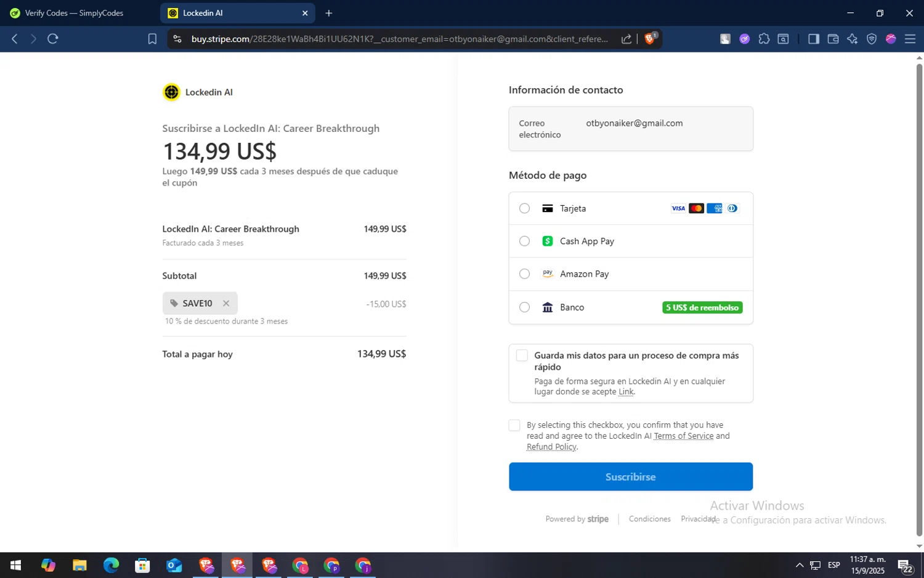The width and height of the screenshot is (924, 578).
Task: Click the '5 US$ de reembolso' badge
Action: [x=702, y=307]
